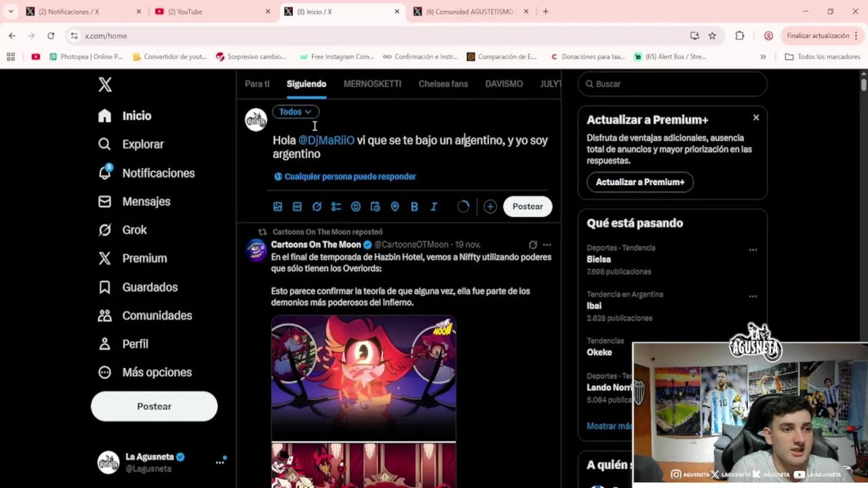Click the @DjMaRiiO mention in the draft
The width and height of the screenshot is (868, 488).
click(326, 140)
